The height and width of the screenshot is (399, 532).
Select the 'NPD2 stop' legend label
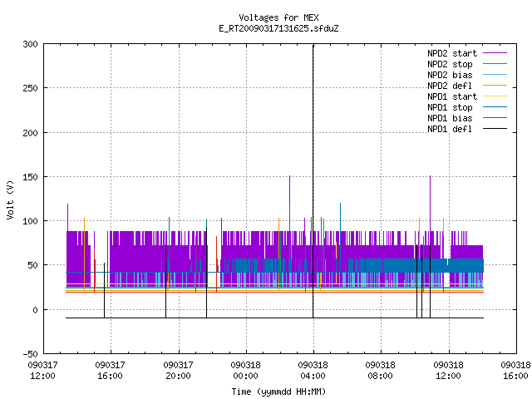(x=450, y=64)
